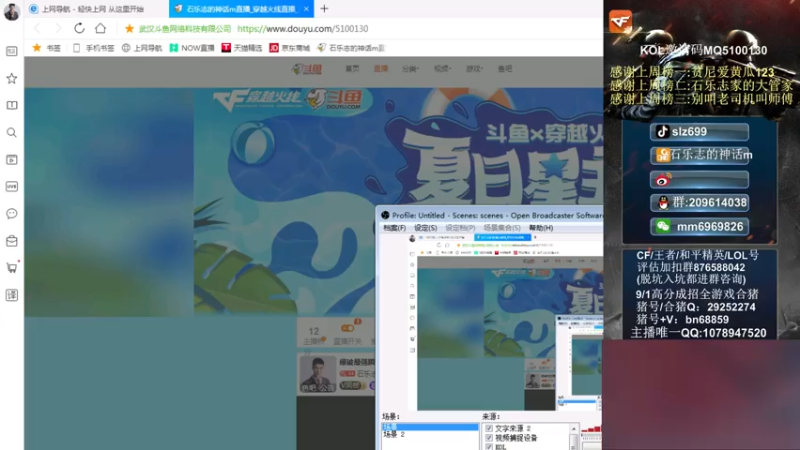Open the shopping cart icon in sidebar
The width and height of the screenshot is (800, 450).
coord(12,267)
